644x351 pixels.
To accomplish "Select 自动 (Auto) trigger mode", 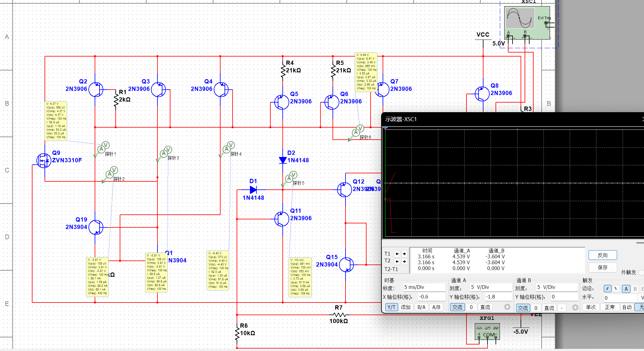I will (627, 307).
